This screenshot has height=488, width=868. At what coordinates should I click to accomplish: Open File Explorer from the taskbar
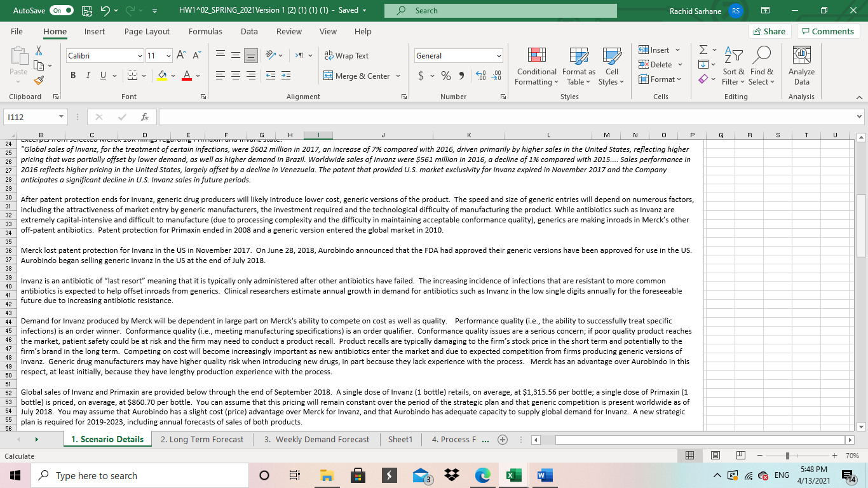(326, 476)
